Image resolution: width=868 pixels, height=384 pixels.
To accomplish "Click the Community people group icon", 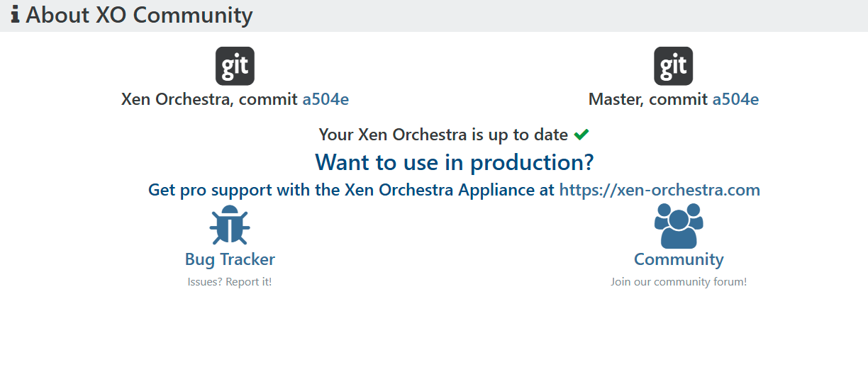I will (x=679, y=225).
